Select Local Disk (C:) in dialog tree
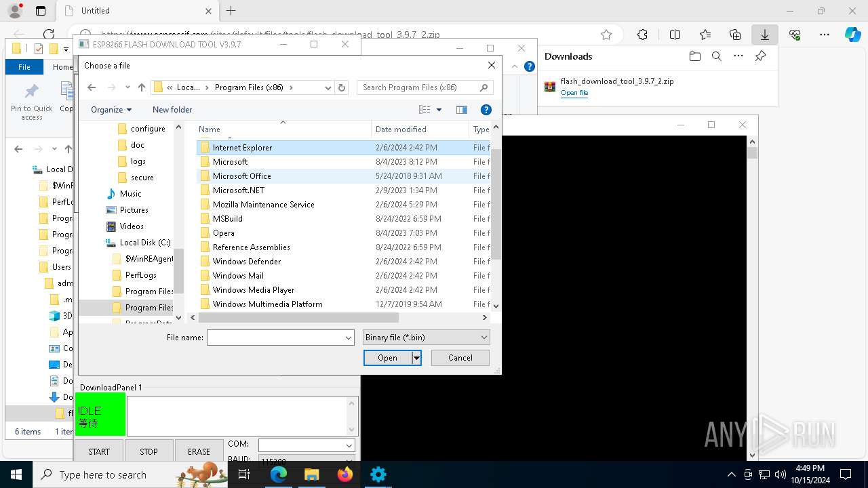 point(138,243)
